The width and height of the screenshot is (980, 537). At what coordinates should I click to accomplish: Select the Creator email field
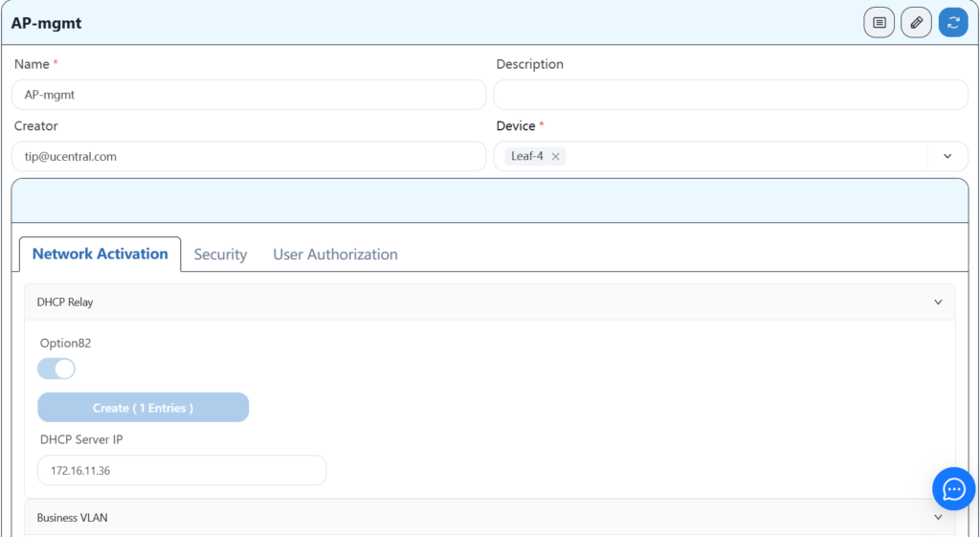click(249, 156)
